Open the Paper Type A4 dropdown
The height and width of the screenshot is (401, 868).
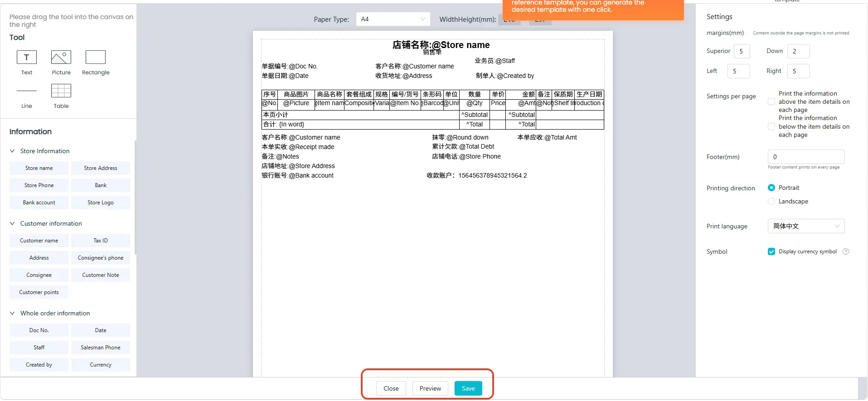click(x=393, y=19)
